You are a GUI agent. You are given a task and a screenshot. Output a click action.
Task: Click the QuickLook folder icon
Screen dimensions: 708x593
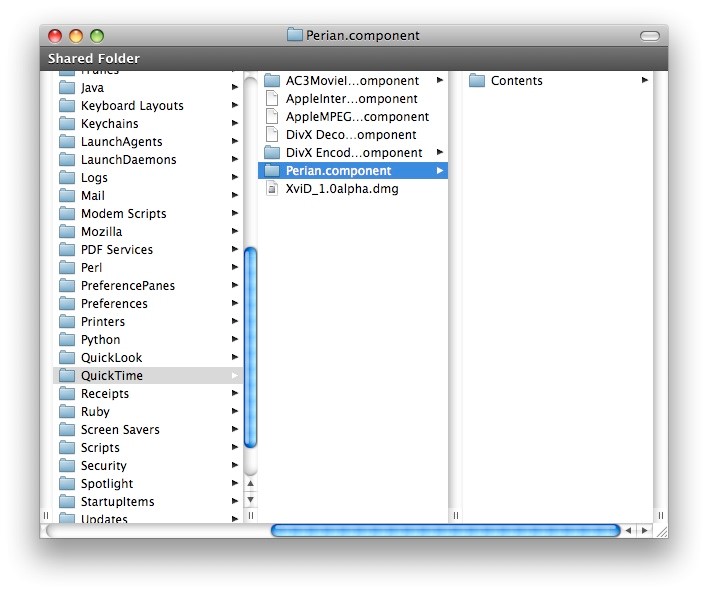point(67,357)
